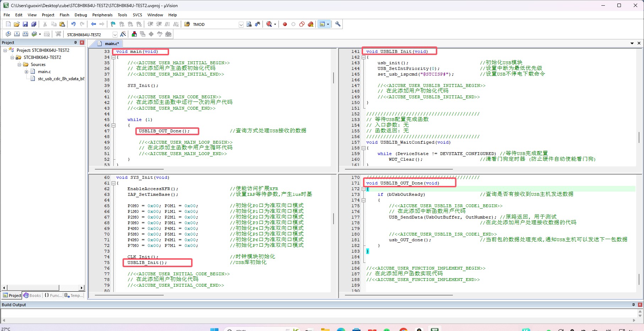Screen dimensions: 644x331
Task: Switch to the Templates panel tab
Action: click(x=74, y=296)
